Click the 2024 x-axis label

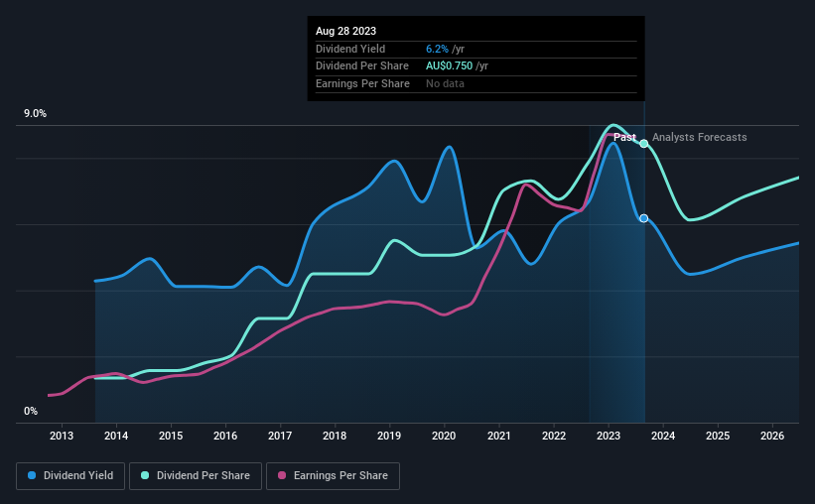pos(663,436)
